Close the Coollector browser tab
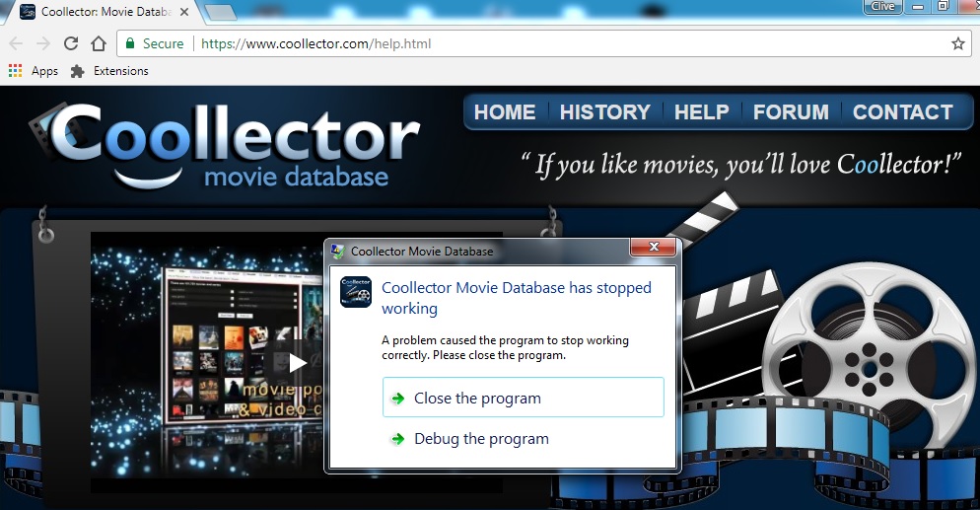 [184, 12]
